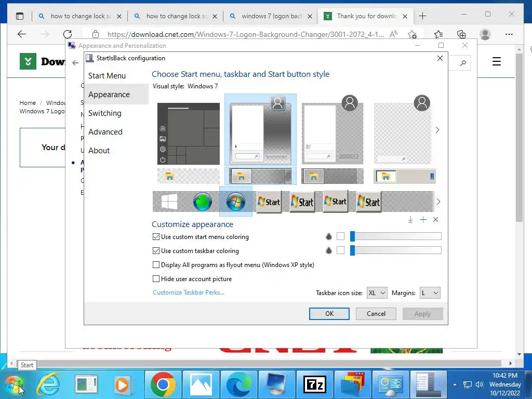Select the Windows 7 orb start button
The image size is (532, 399).
pos(236,202)
